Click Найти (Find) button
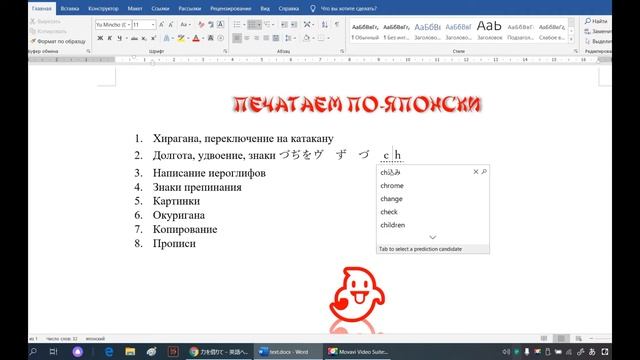Screen dimensions: 640x360 (596, 21)
